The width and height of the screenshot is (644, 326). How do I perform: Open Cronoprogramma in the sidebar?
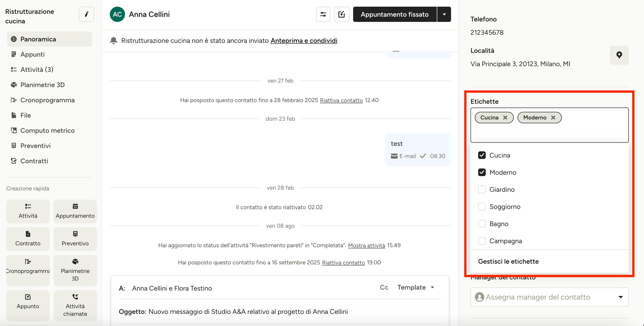point(49,100)
